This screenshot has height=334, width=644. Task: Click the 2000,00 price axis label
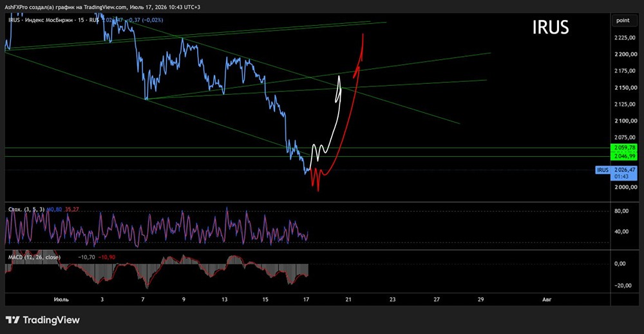tap(625, 187)
